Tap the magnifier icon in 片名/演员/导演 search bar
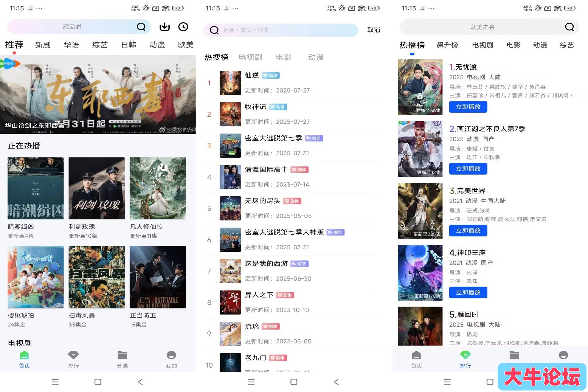588x392 pixels. point(214,30)
